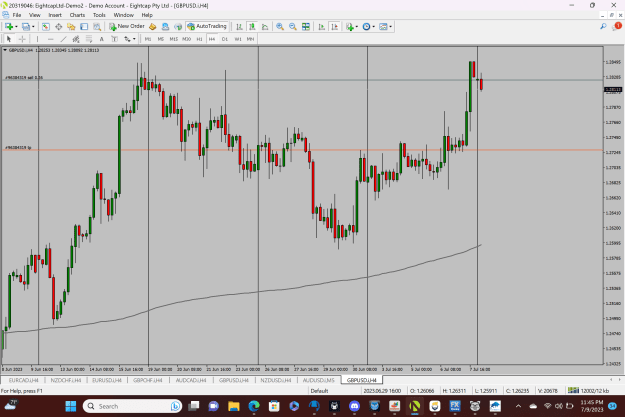The image size is (625, 417).
Task: Toggle the Navigator panel icon
Action: [x=71, y=27]
